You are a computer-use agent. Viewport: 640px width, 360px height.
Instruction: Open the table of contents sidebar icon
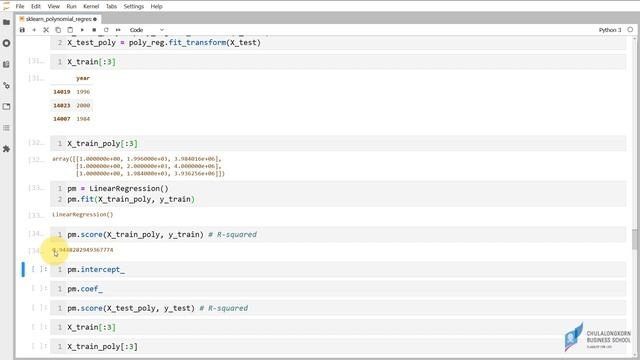[7, 128]
